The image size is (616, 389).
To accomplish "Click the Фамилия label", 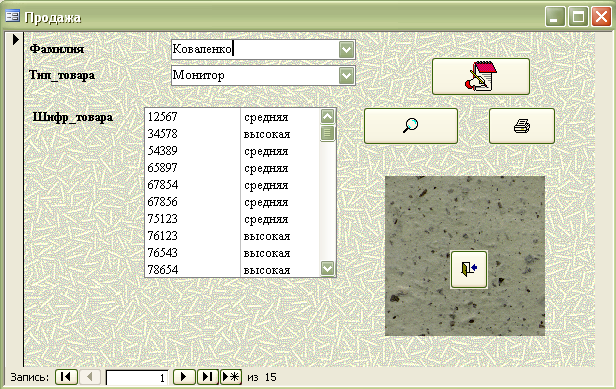I will pyautogui.click(x=57, y=49).
